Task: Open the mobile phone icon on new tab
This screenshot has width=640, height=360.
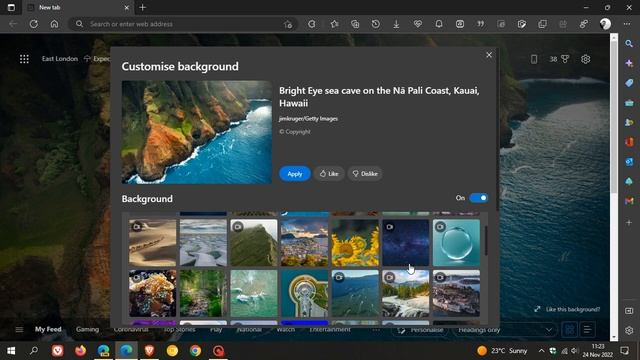Action: (x=534, y=59)
